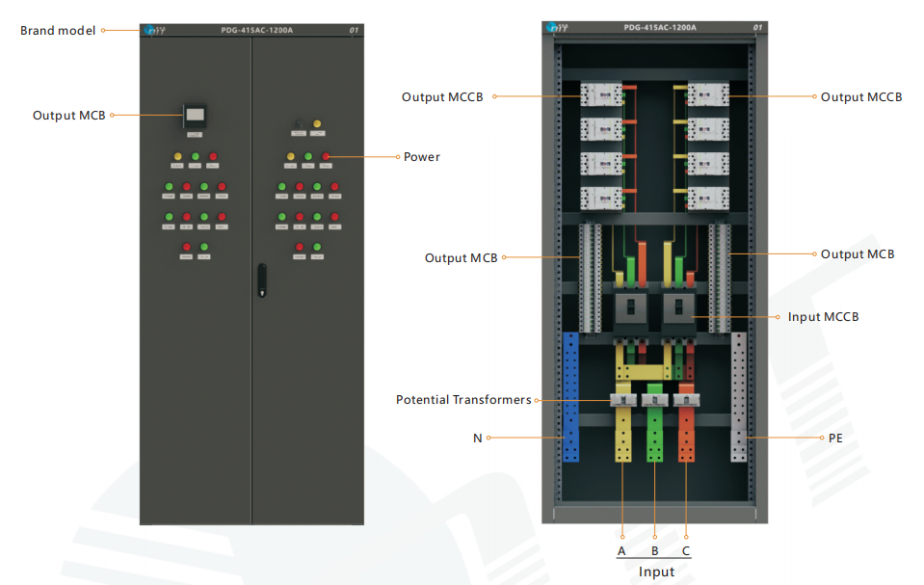
Task: Click the middle potential transformer on the green busbar
Action: 654,400
